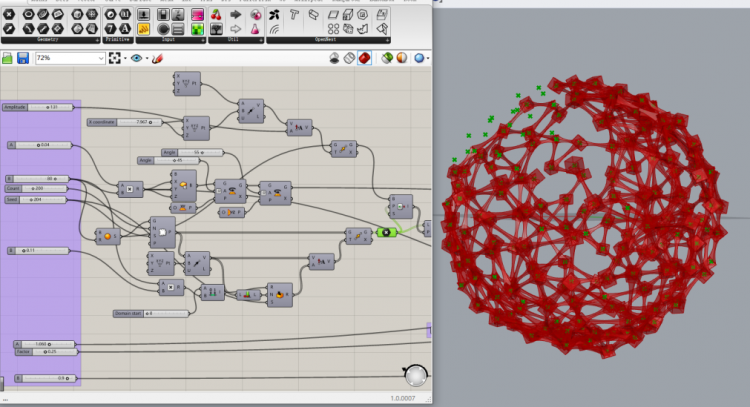Image resolution: width=750 pixels, height=407 pixels.
Task: Expand the OpenNest panel plus button
Action: coord(387,40)
